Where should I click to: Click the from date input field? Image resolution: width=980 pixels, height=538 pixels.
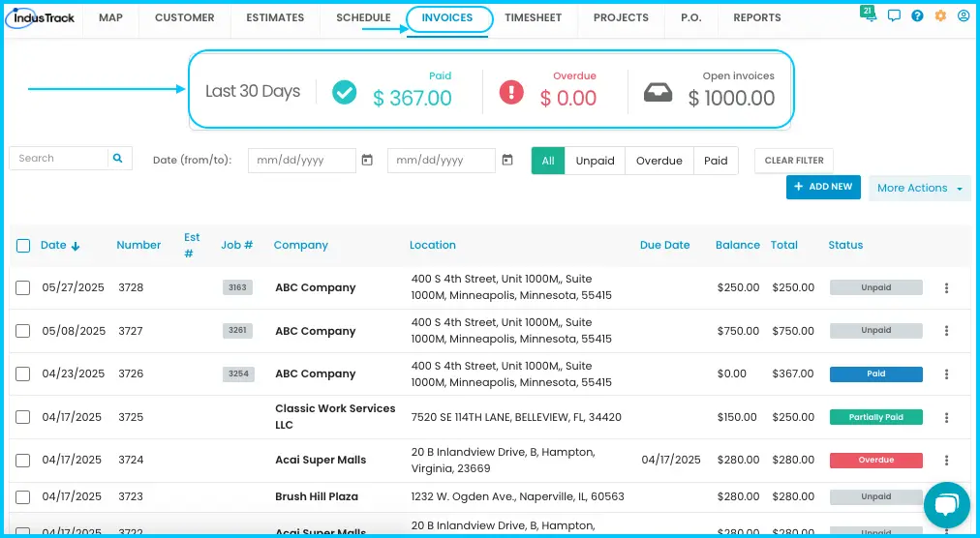302,161
